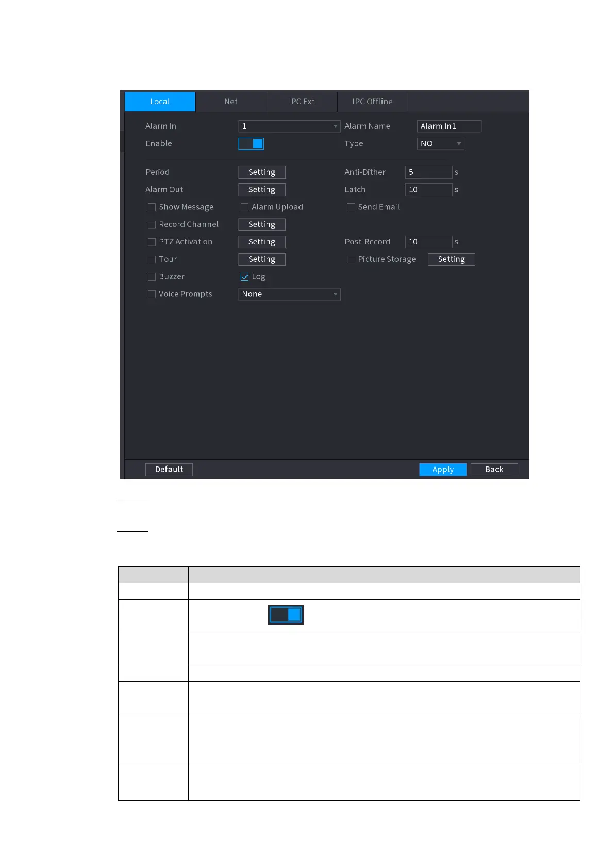Screen dimensions: 614x868
Task: Click the Back button
Action: pyautogui.click(x=494, y=470)
